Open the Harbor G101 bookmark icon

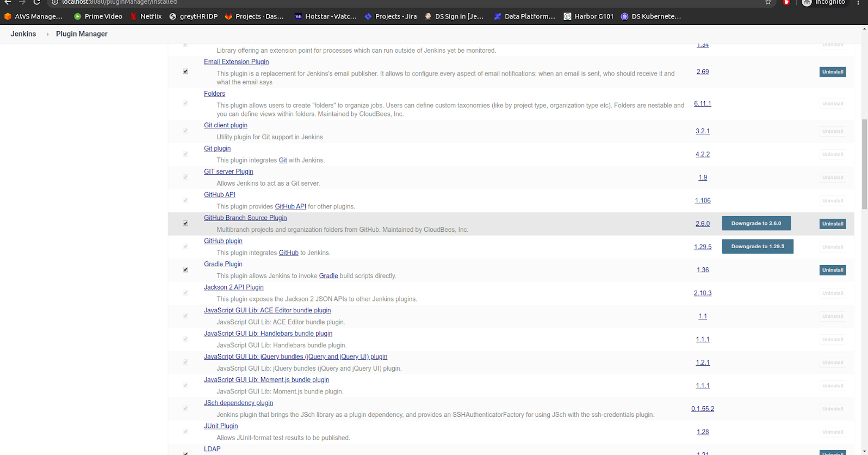pos(567,16)
